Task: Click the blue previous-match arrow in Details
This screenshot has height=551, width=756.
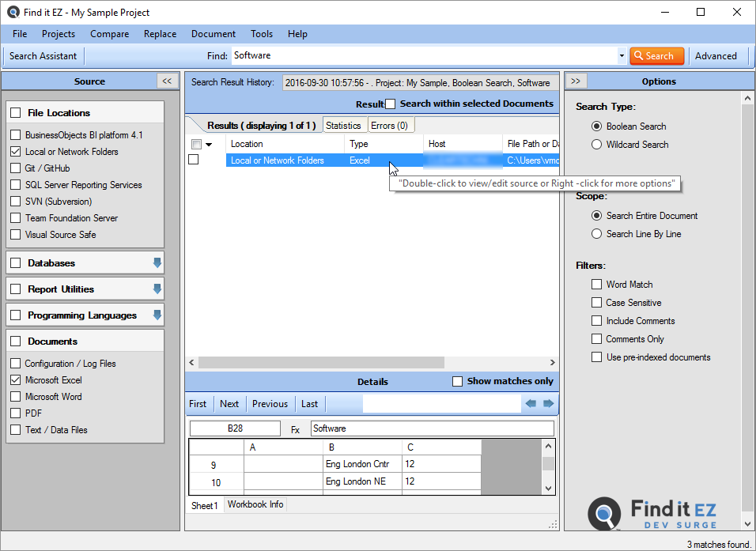Action: 531,403
